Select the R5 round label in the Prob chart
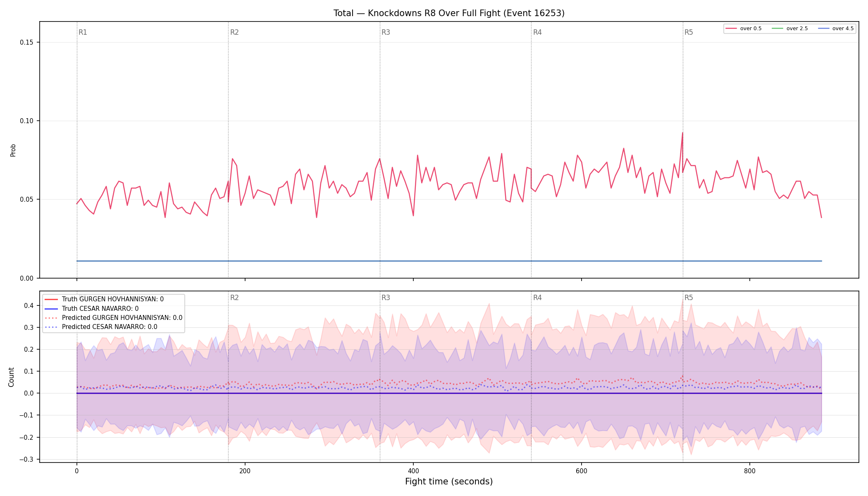This screenshot has width=868, height=496. tap(689, 32)
